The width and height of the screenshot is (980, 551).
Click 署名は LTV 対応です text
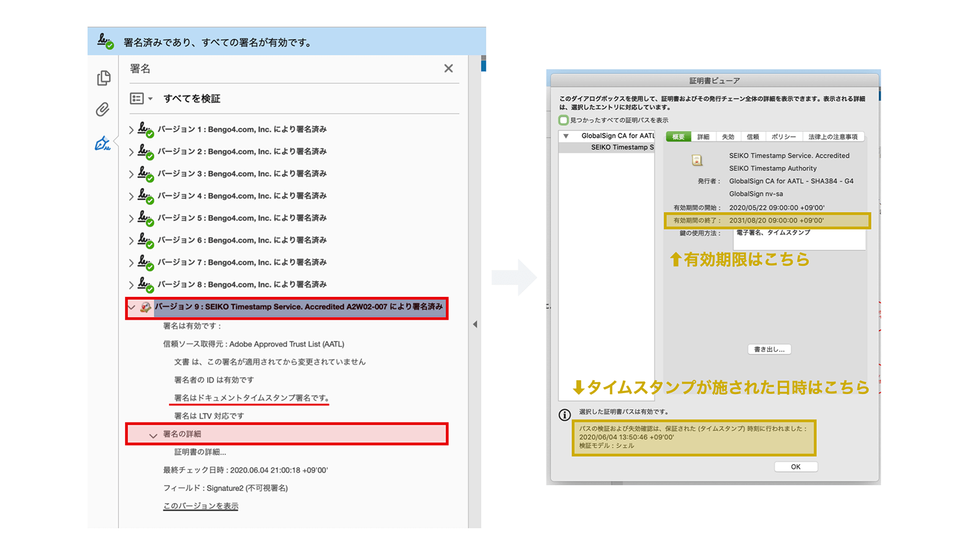click(209, 416)
